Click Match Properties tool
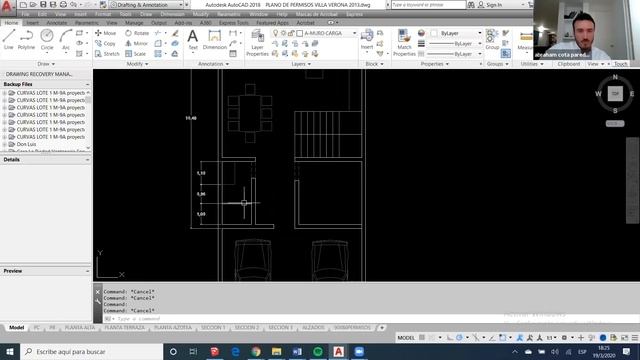 pyautogui.click(x=404, y=42)
